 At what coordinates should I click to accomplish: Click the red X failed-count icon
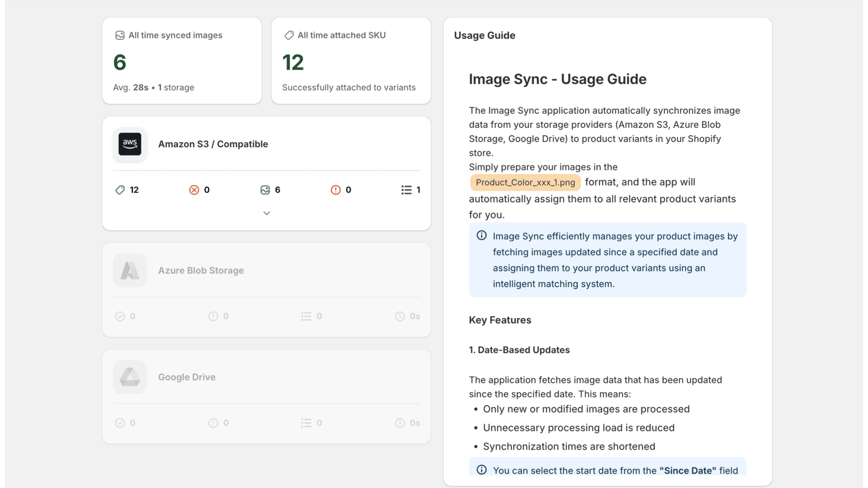[194, 190]
